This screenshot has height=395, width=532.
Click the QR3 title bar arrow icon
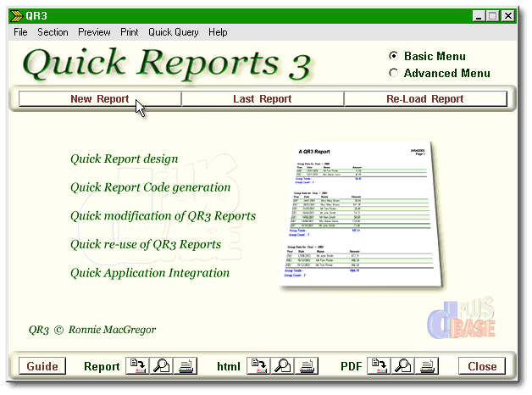[16, 16]
